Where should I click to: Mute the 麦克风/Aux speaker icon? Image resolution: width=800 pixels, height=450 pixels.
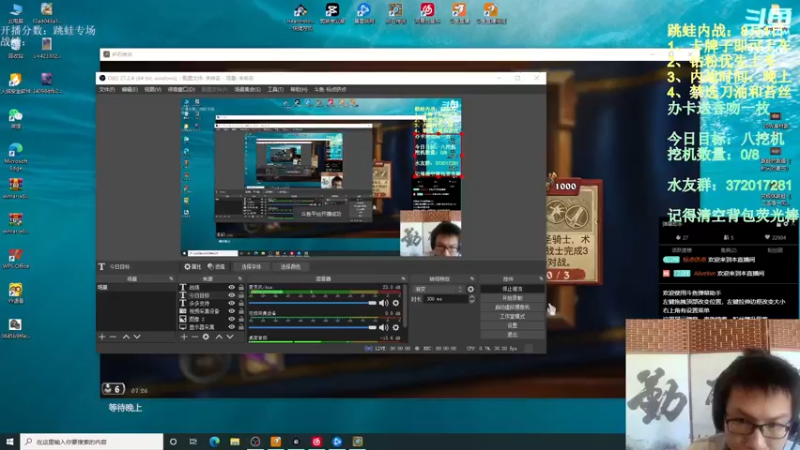click(x=384, y=303)
